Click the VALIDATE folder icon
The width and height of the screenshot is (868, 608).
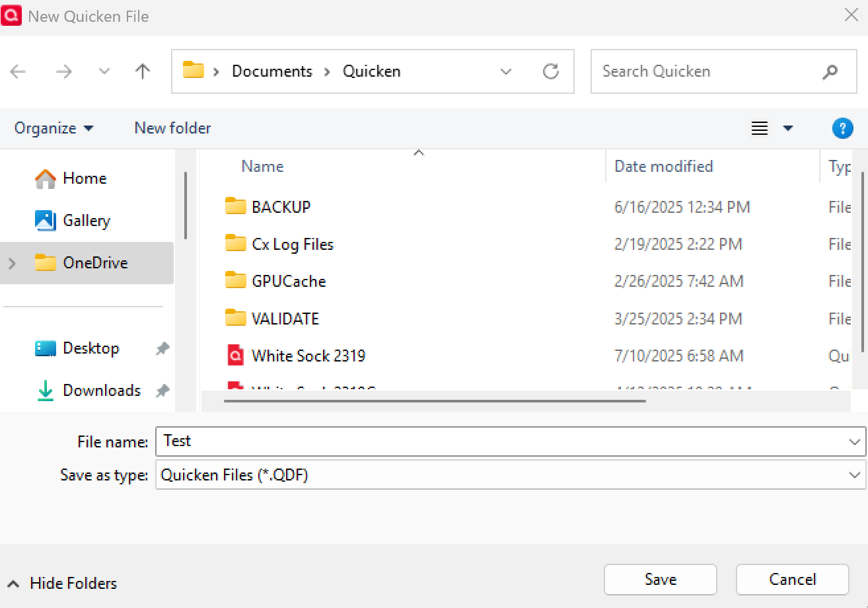(x=236, y=317)
